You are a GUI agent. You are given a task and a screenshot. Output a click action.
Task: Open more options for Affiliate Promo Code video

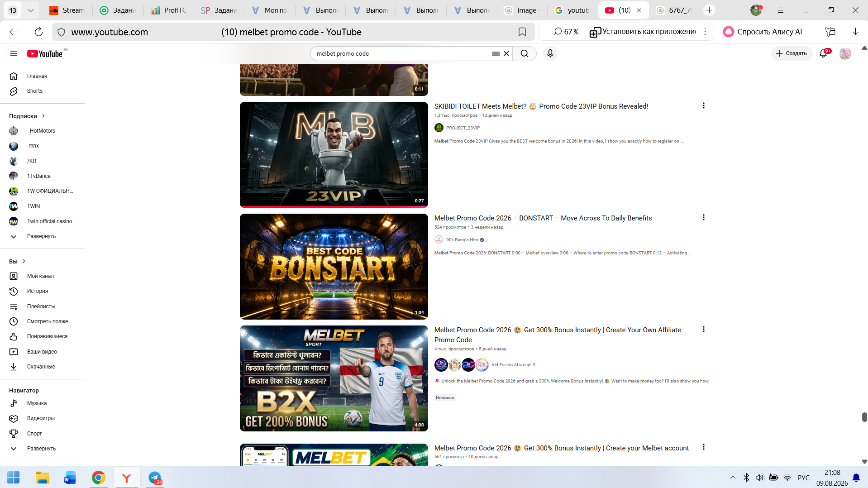703,329
